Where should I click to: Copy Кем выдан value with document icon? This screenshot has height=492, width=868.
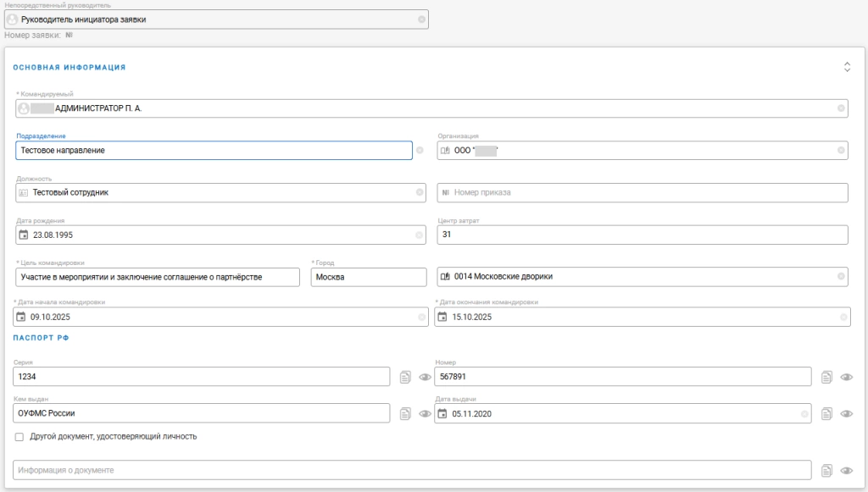405,414
